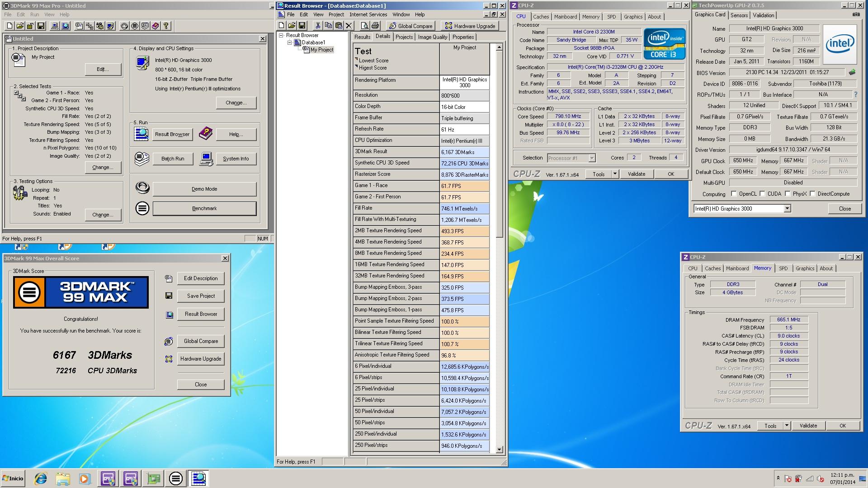Click the Save floppy icon in 3DMark toolbar

41,26
